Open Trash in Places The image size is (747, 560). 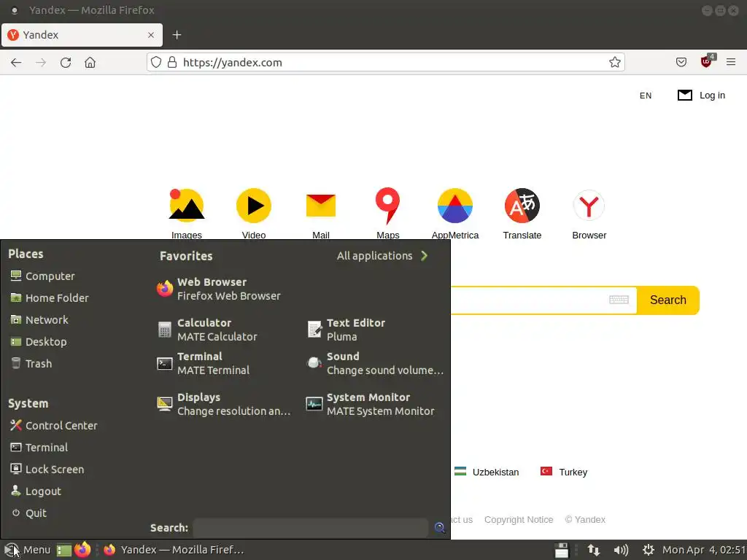(x=31, y=364)
